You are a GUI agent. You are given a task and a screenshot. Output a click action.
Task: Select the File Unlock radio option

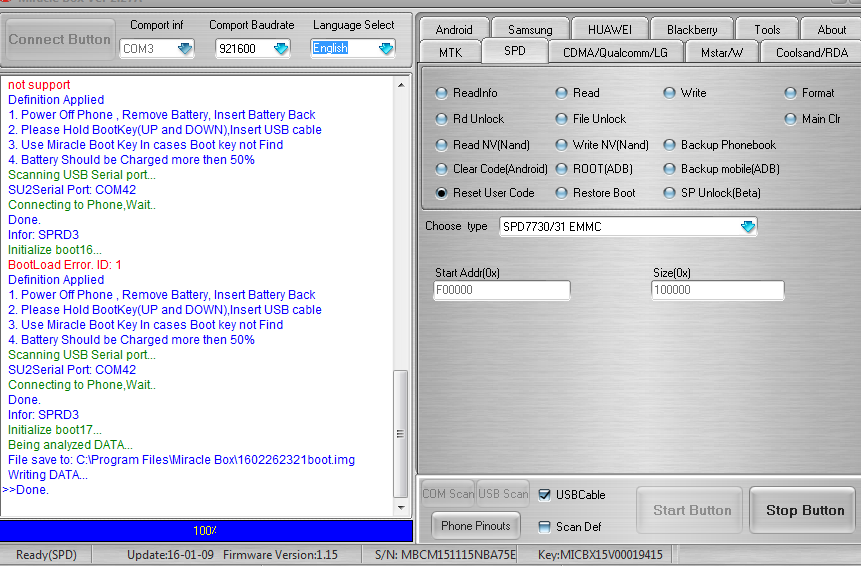(561, 119)
